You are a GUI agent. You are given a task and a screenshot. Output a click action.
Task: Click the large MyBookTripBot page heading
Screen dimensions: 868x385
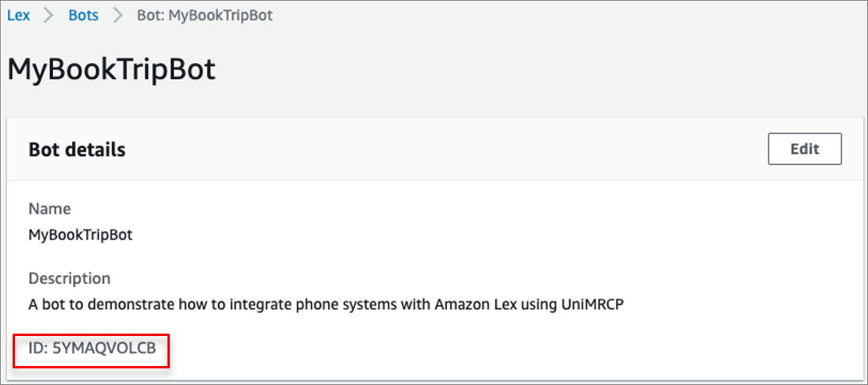coord(111,70)
